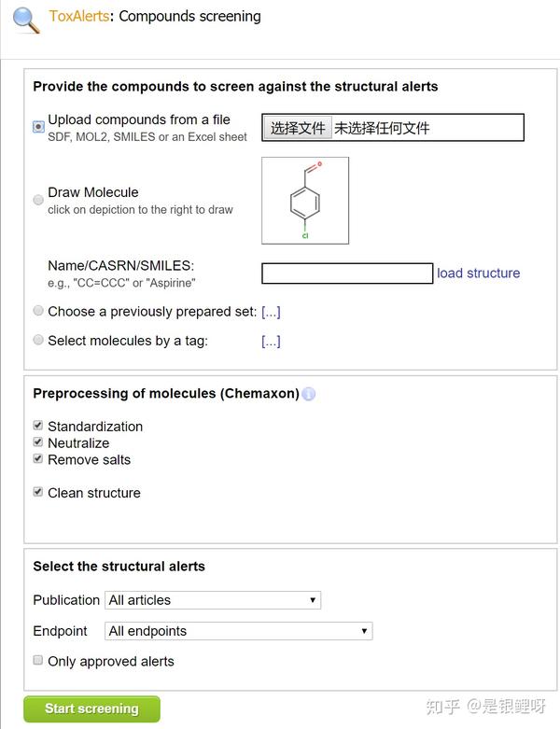Toggle the Neutralize checkbox

pos(38,442)
